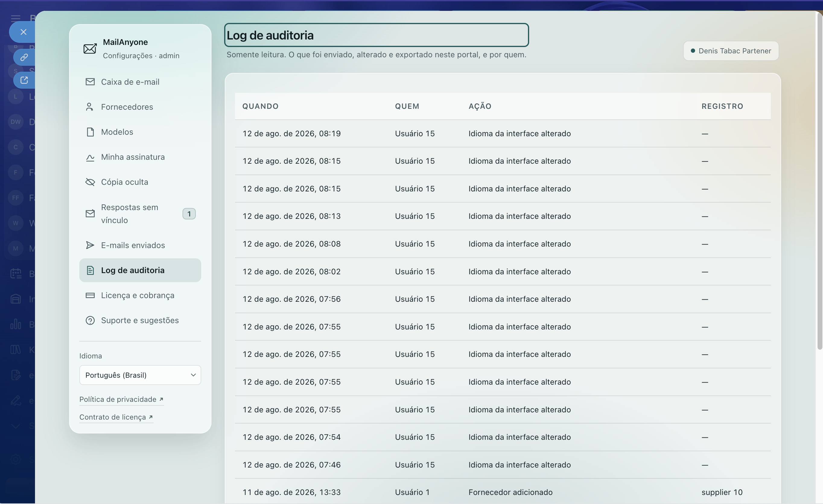
Task: Click the REGISTRO column header
Action: (722, 106)
